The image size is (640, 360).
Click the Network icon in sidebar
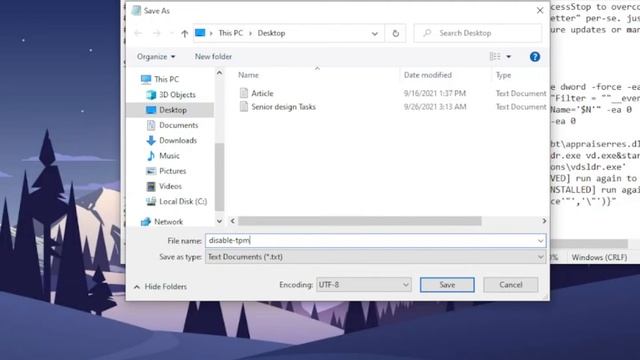(146, 222)
